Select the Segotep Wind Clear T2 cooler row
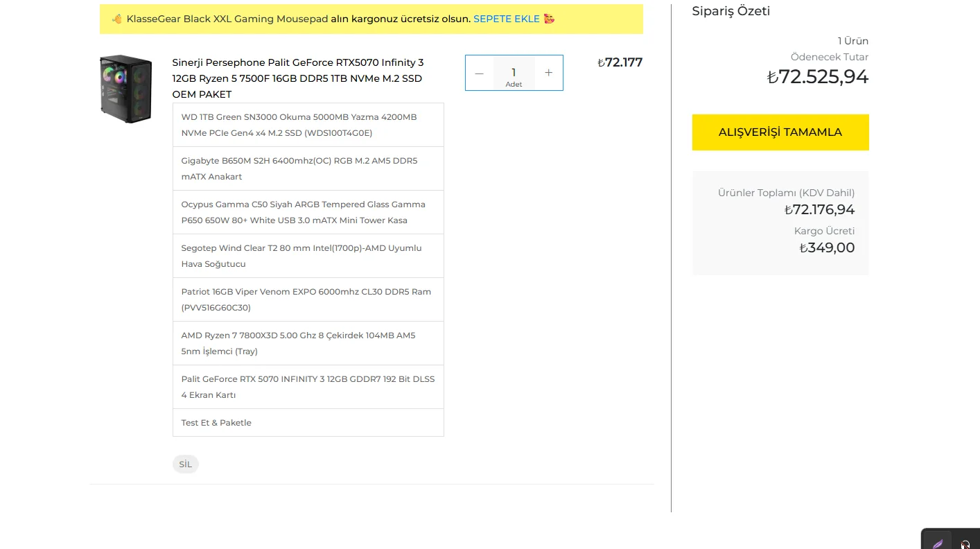Image resolution: width=980 pixels, height=549 pixels. tap(308, 256)
